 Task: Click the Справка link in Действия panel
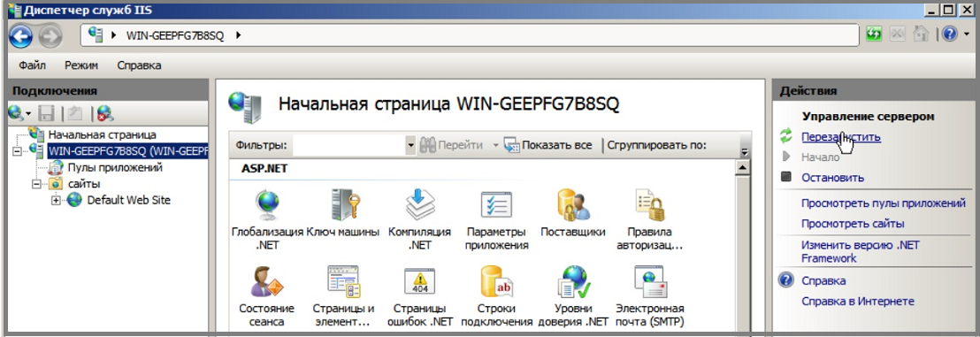point(823,280)
